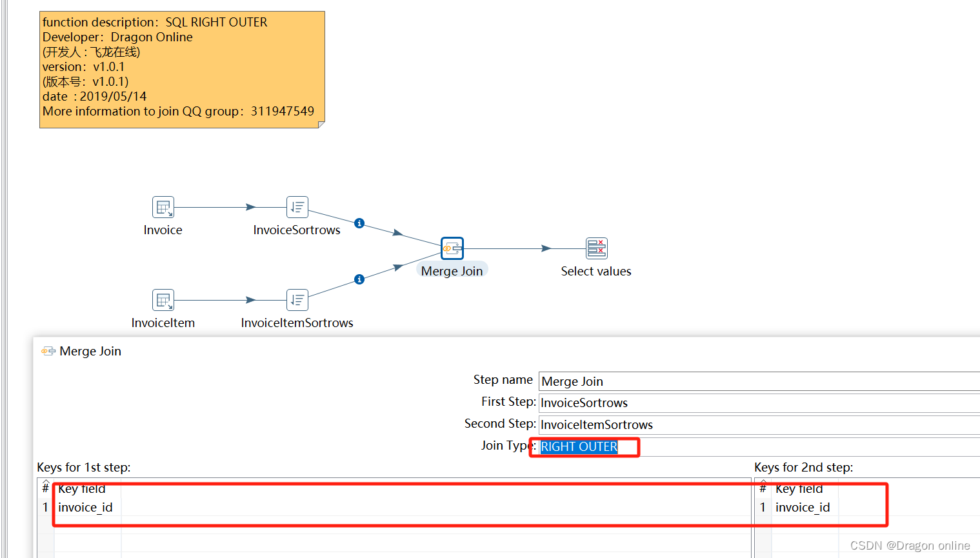This screenshot has height=558, width=980.
Task: Select invoice_id in 2nd step keys table
Action: tap(803, 507)
